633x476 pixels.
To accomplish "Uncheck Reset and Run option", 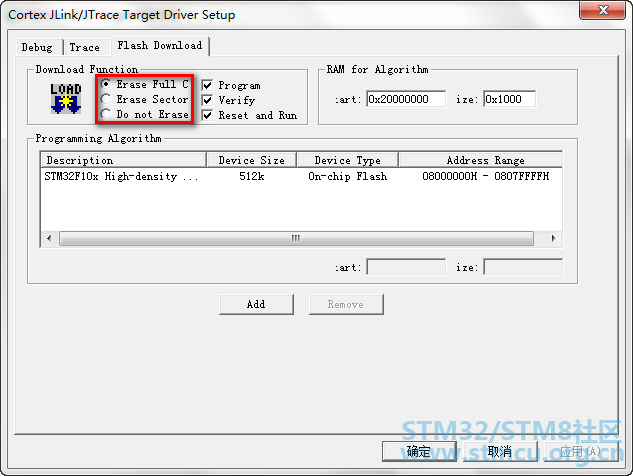I will pyautogui.click(x=207, y=115).
